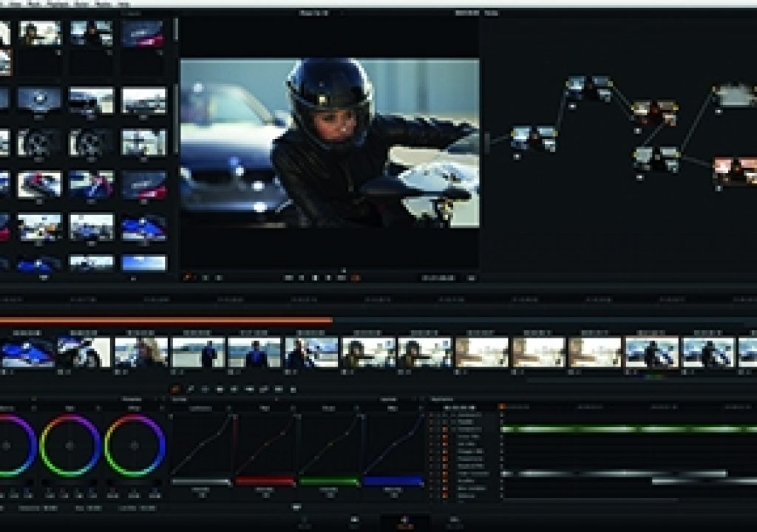Click the viewer timecode readout

[438, 278]
